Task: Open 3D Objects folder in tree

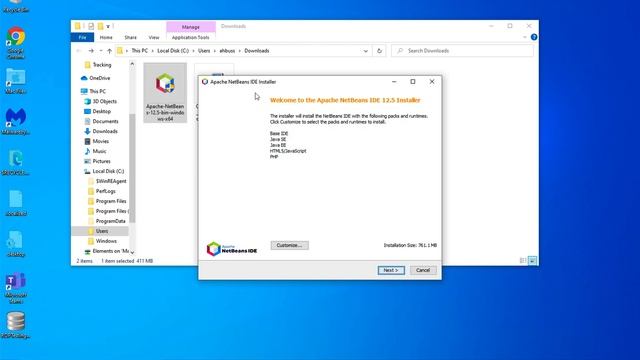Action: (x=104, y=101)
